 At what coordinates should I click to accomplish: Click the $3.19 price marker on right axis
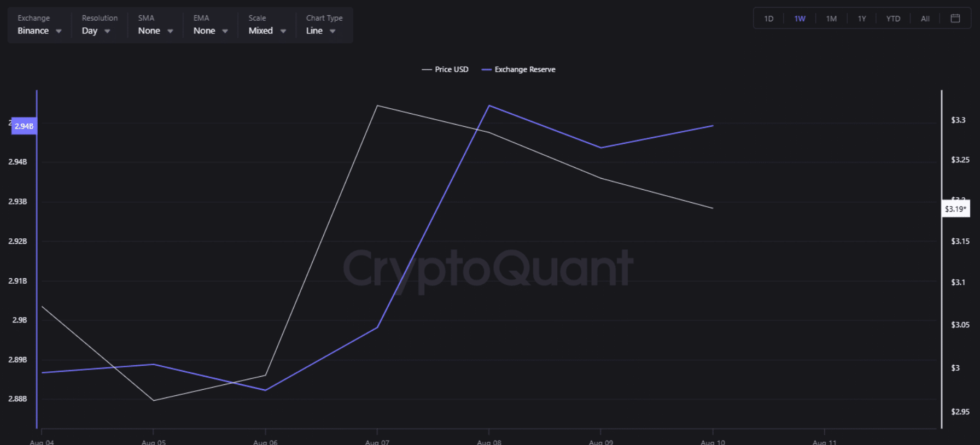(x=956, y=208)
